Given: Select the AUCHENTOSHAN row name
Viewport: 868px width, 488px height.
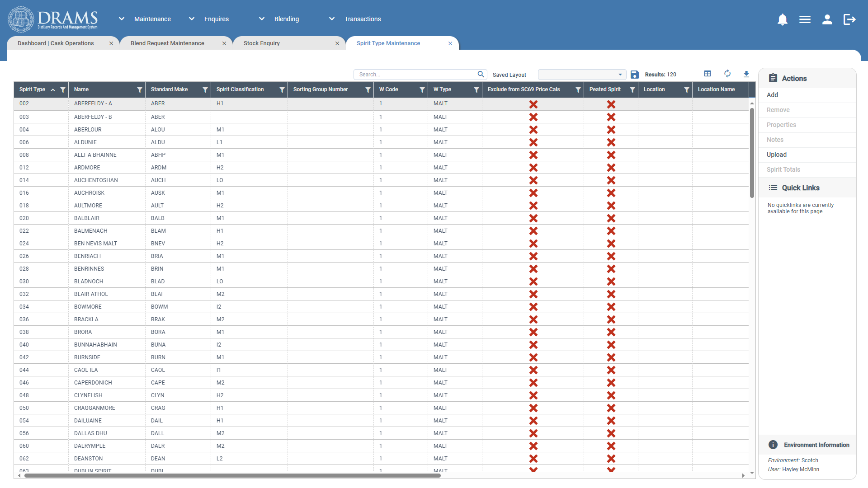Looking at the screenshot, I should [x=96, y=180].
